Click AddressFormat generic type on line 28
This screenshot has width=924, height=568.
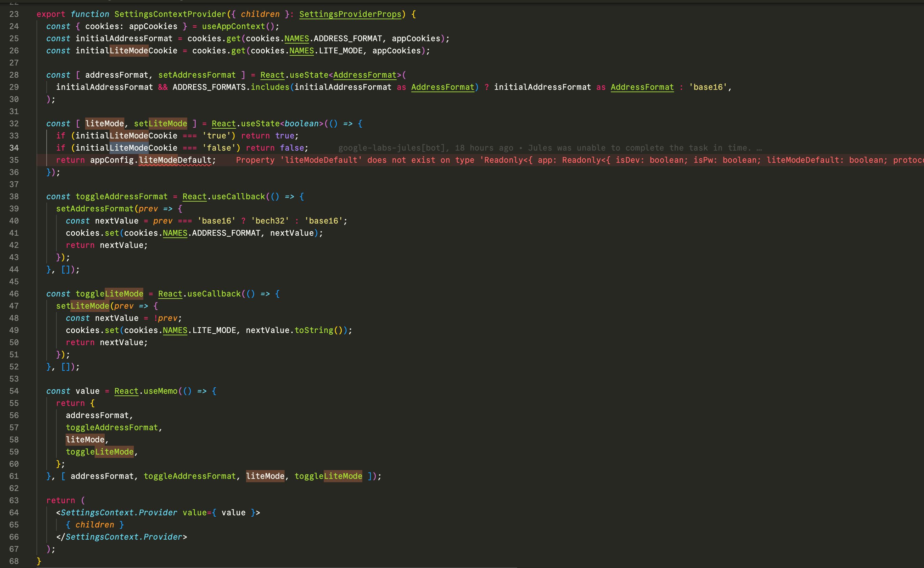(x=365, y=75)
